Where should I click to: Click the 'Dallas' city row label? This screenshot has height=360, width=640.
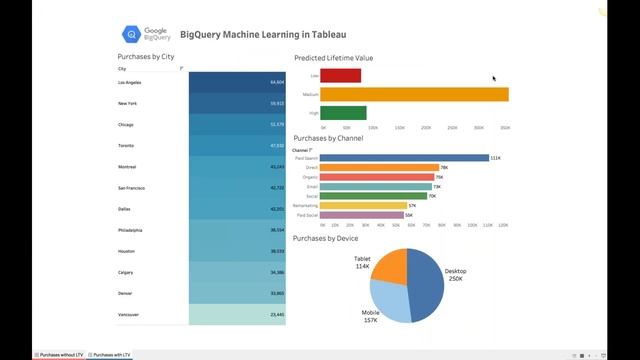[x=124, y=209]
